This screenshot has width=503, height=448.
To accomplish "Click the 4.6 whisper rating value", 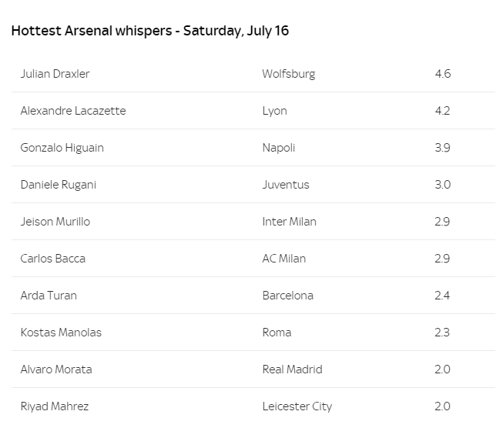I will [x=443, y=74].
